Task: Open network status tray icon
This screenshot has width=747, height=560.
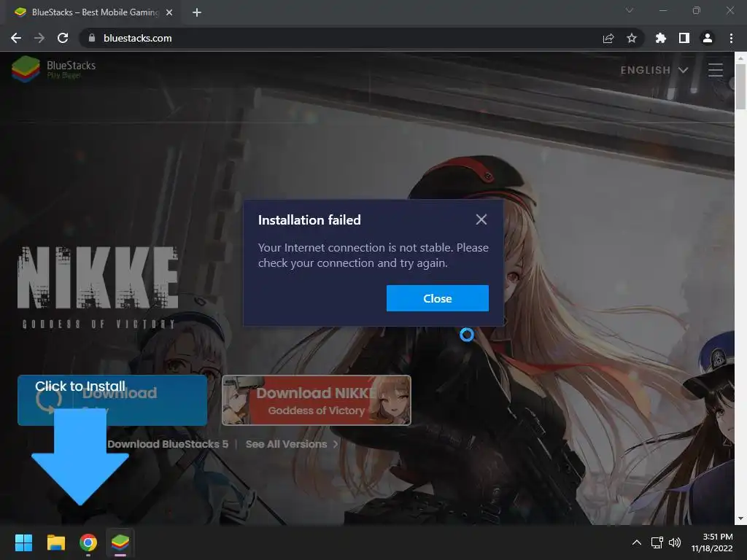Action: 657,542
